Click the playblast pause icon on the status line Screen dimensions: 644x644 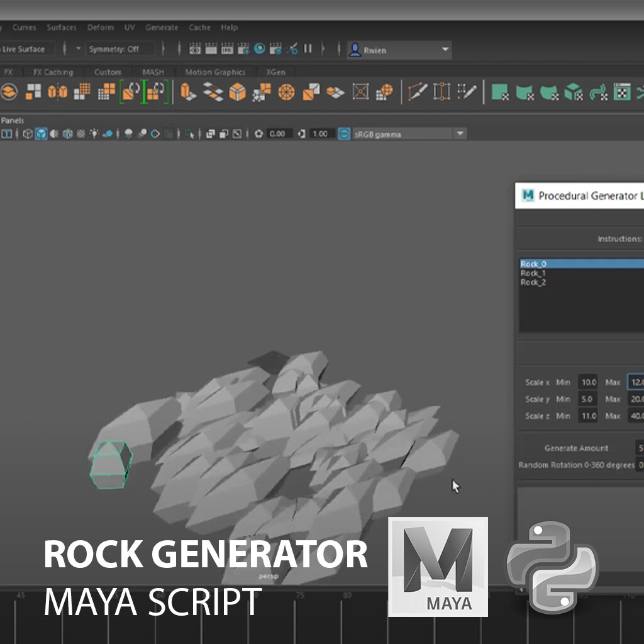(306, 50)
